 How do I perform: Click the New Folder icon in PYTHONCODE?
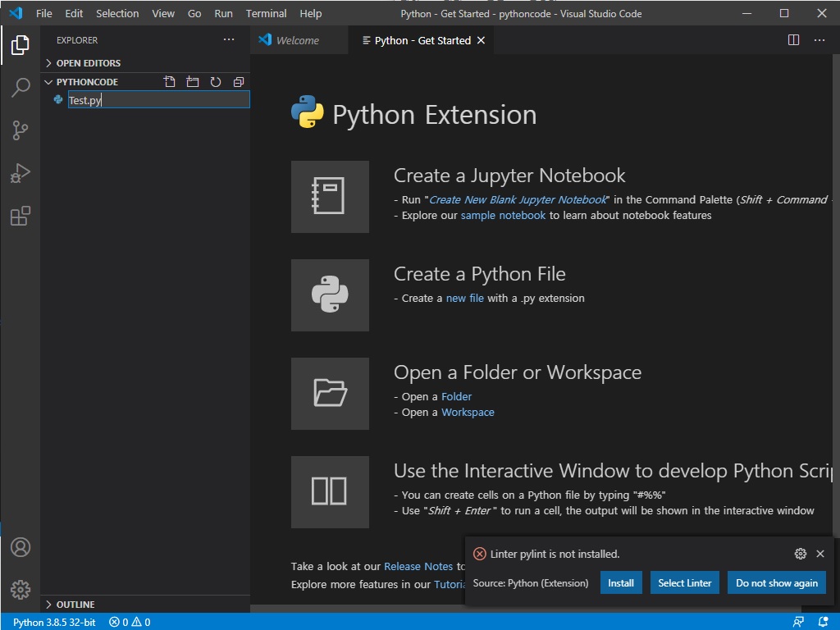tap(192, 82)
